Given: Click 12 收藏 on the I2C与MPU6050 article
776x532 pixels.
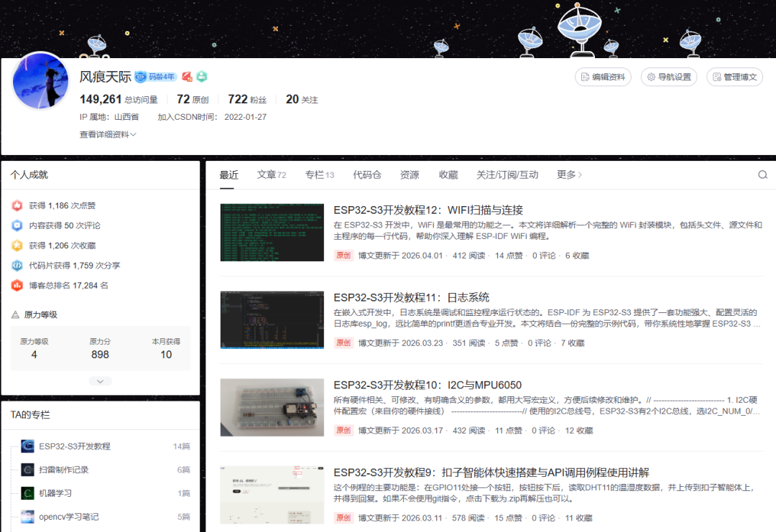Looking at the screenshot, I should [x=579, y=431].
